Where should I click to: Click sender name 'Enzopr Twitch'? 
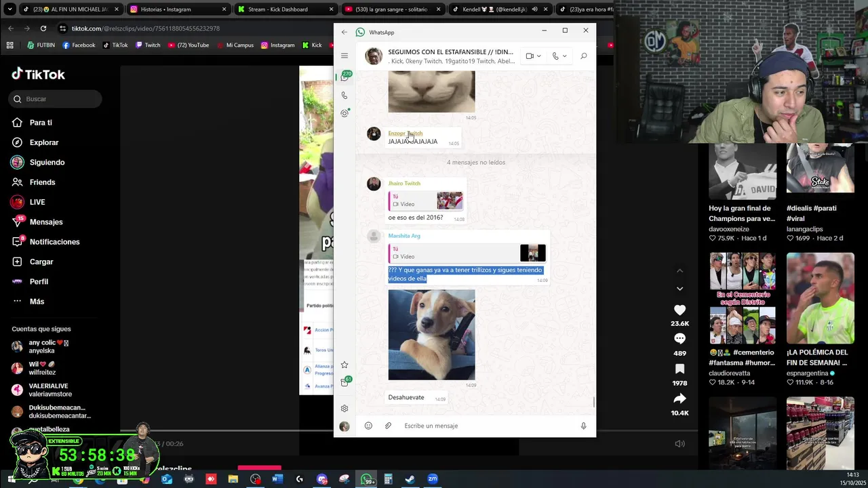click(405, 134)
